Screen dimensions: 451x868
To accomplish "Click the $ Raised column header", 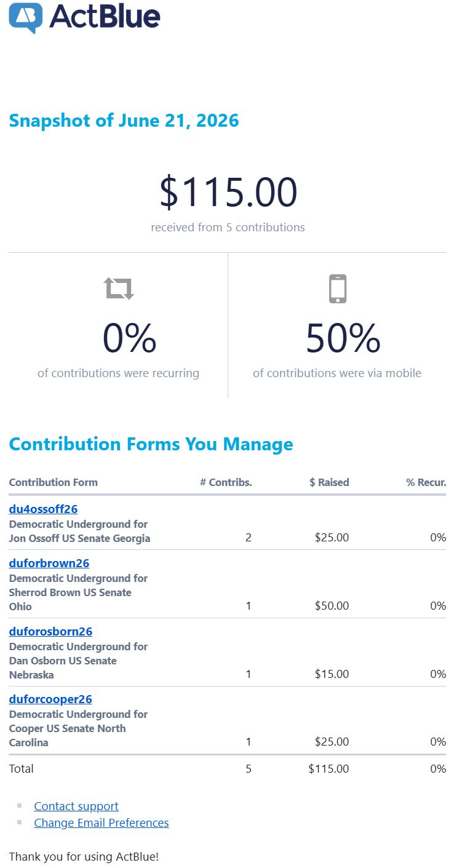I will (329, 482).
